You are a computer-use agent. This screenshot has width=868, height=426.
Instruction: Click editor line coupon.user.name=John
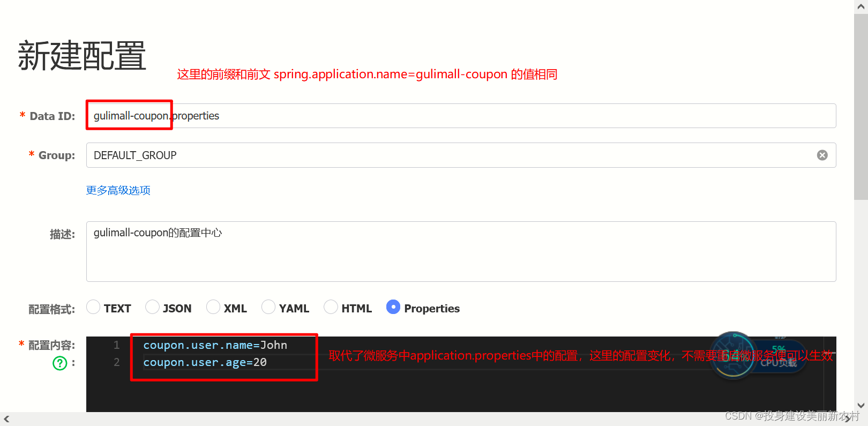click(x=215, y=345)
